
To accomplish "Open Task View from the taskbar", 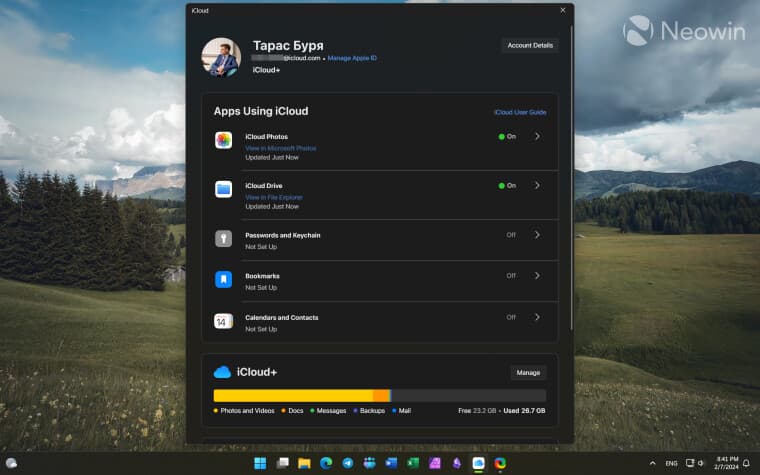I will click(282, 463).
